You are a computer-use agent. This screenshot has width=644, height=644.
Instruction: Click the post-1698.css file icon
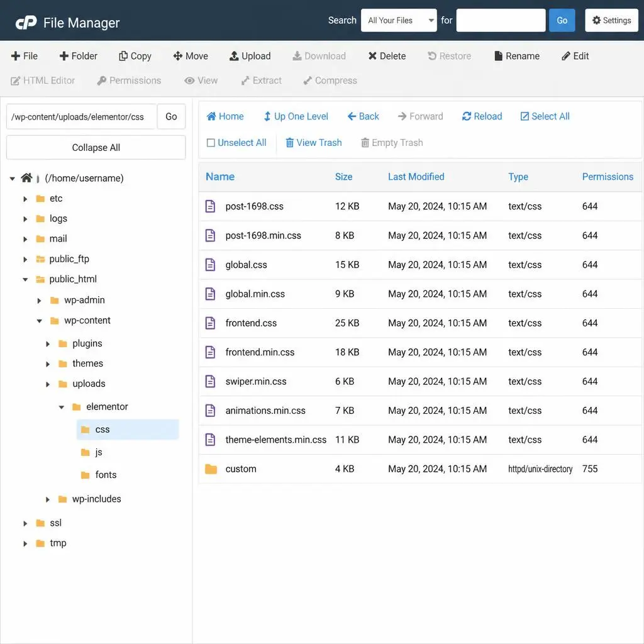coord(210,206)
